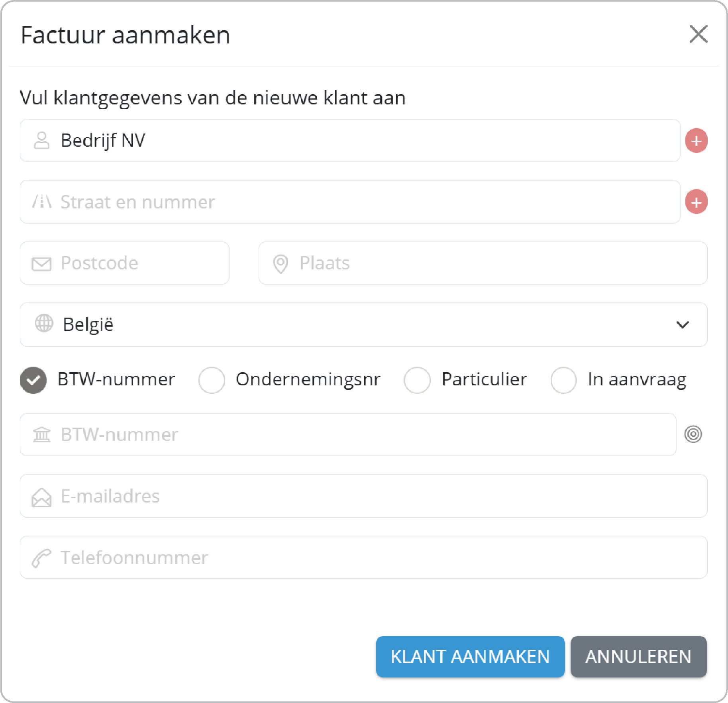
Task: Choose the Particulier radio option
Action: [417, 380]
